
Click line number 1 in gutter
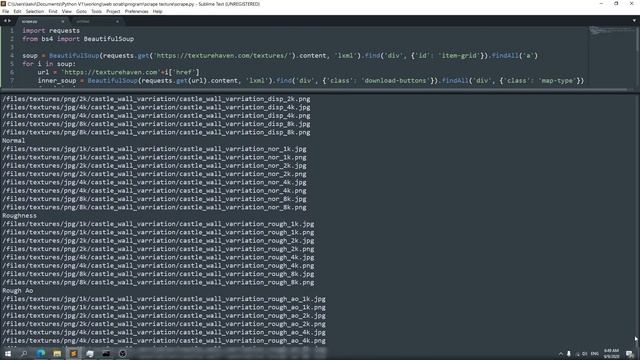pyautogui.click(x=12, y=31)
